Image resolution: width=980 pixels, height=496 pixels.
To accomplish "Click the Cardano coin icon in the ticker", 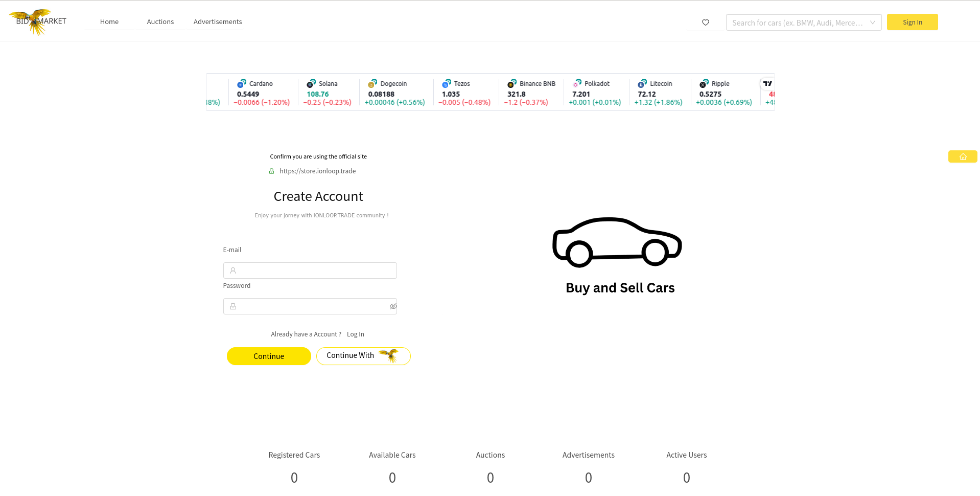I will [242, 84].
